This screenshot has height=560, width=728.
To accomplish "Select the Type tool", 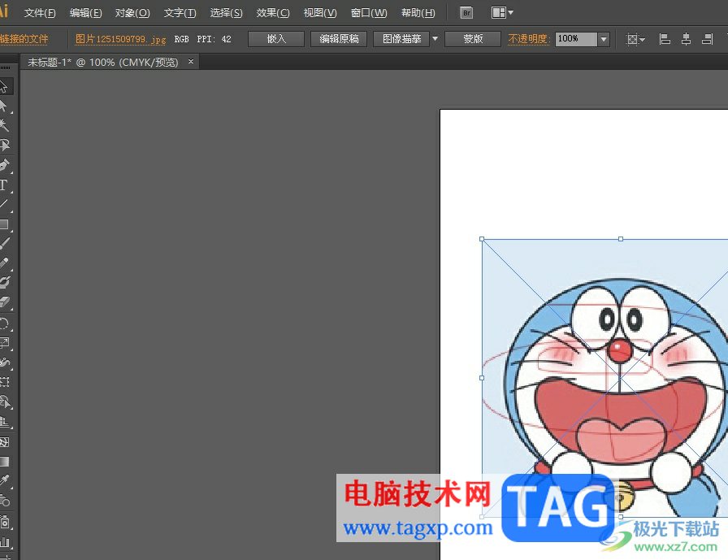I will (4, 184).
